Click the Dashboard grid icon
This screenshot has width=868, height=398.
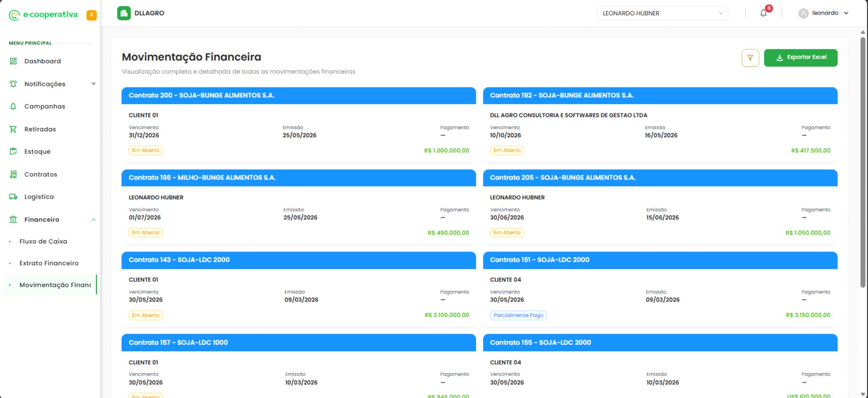pyautogui.click(x=13, y=61)
